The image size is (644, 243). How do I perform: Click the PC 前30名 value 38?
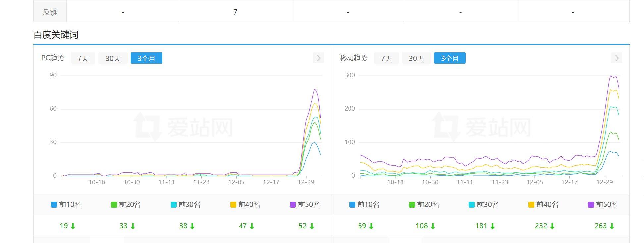click(x=183, y=226)
